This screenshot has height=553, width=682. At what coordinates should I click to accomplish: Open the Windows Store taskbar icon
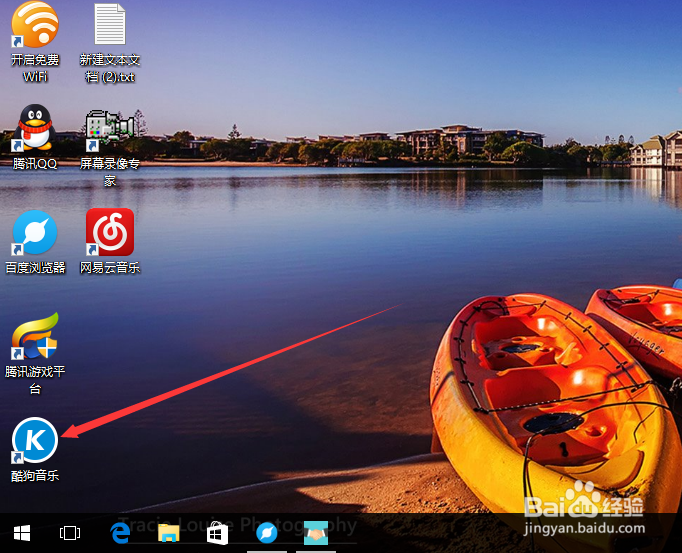point(217,533)
